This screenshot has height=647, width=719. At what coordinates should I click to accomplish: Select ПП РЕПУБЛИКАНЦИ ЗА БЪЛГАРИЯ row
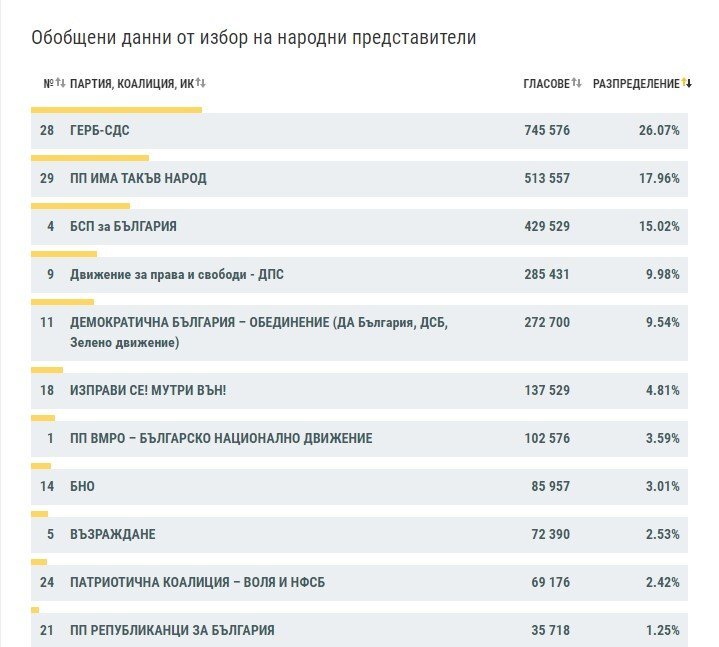[360, 630]
